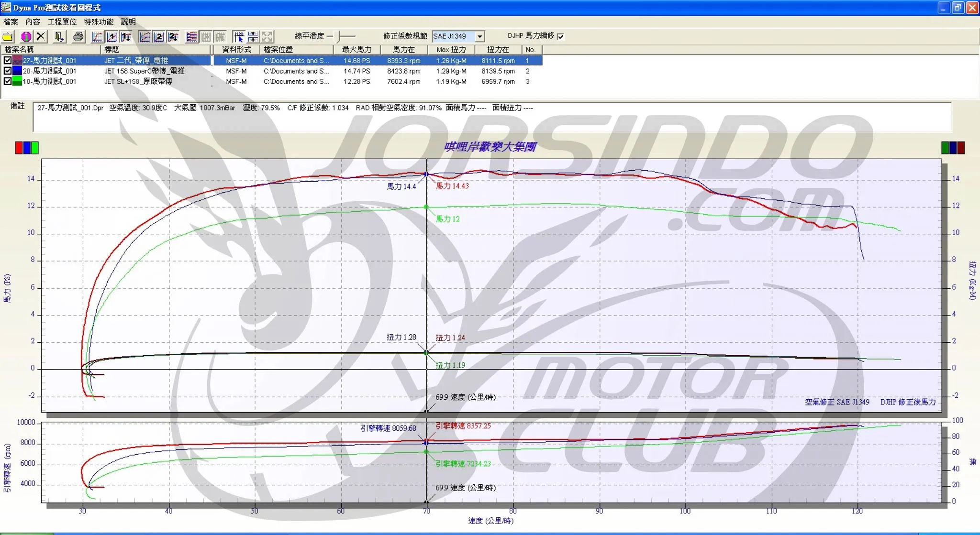Click the split panes arrows icon
980x535 pixels.
pos(253,36)
